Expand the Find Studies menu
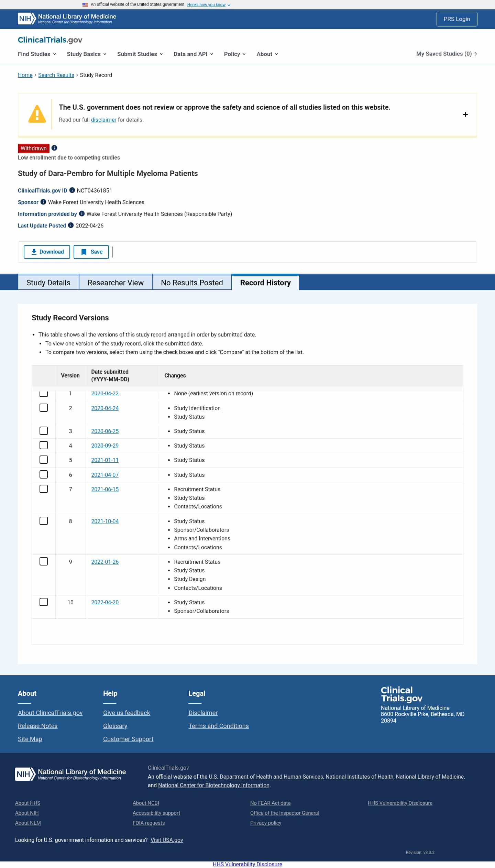 coord(37,54)
